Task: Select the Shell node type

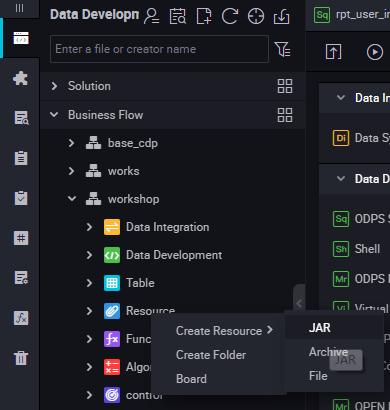Action: (356, 249)
